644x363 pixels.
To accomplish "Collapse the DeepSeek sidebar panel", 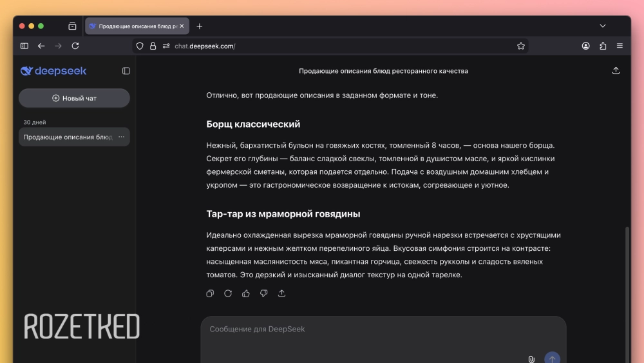I will click(126, 71).
